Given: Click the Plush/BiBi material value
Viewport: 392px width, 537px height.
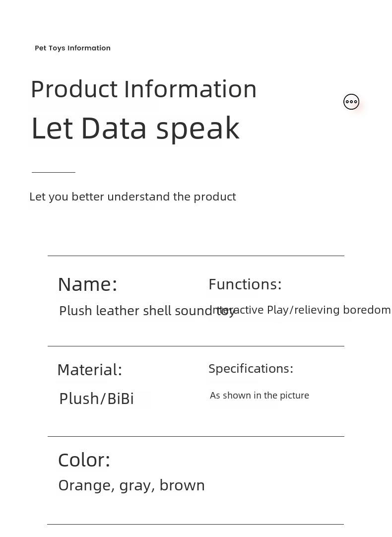Looking at the screenshot, I should (96, 399).
